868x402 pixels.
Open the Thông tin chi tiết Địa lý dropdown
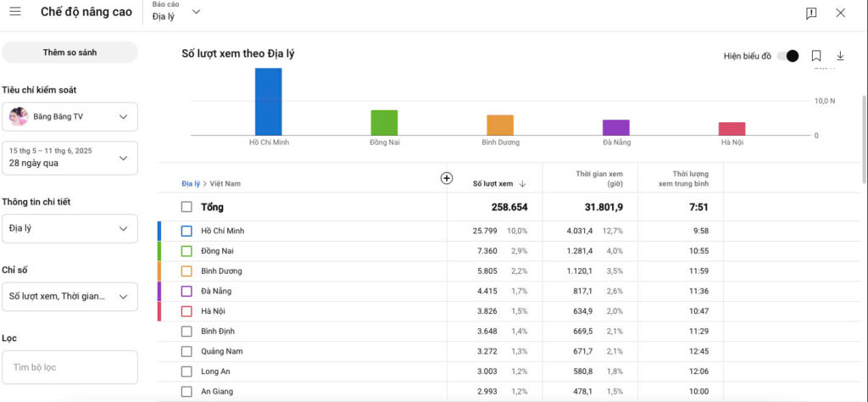[70, 228]
